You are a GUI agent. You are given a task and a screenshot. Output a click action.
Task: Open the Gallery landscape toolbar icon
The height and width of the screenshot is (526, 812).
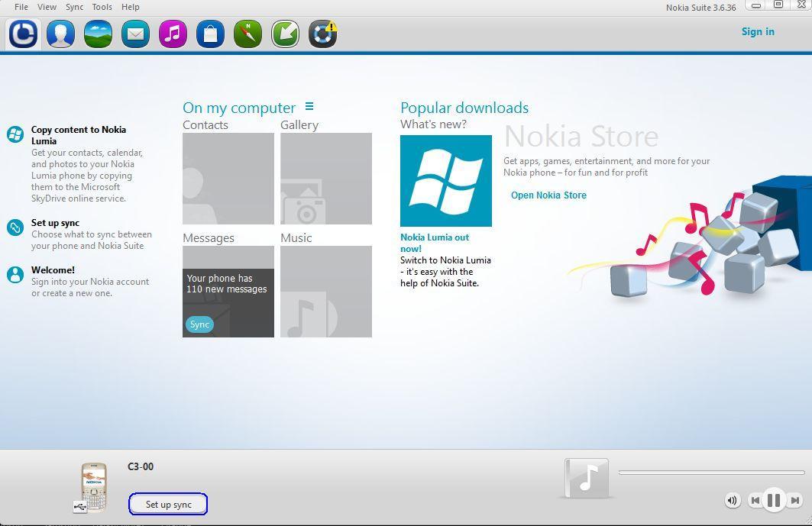click(98, 34)
